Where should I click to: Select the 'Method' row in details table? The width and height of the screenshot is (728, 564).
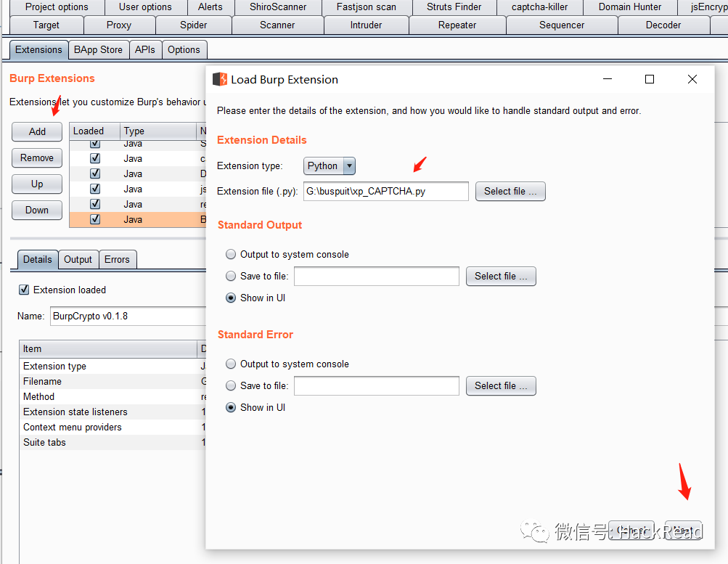113,397
